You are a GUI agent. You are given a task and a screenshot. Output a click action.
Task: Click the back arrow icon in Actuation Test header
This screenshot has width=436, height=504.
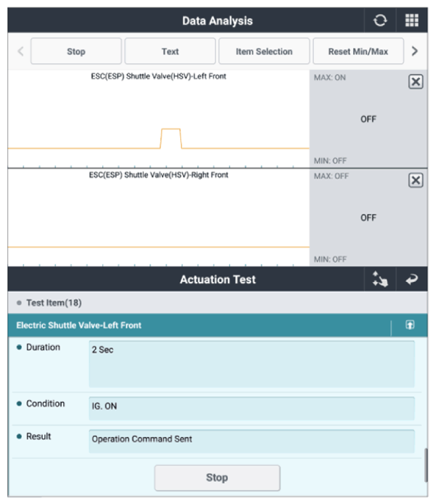[x=412, y=279]
